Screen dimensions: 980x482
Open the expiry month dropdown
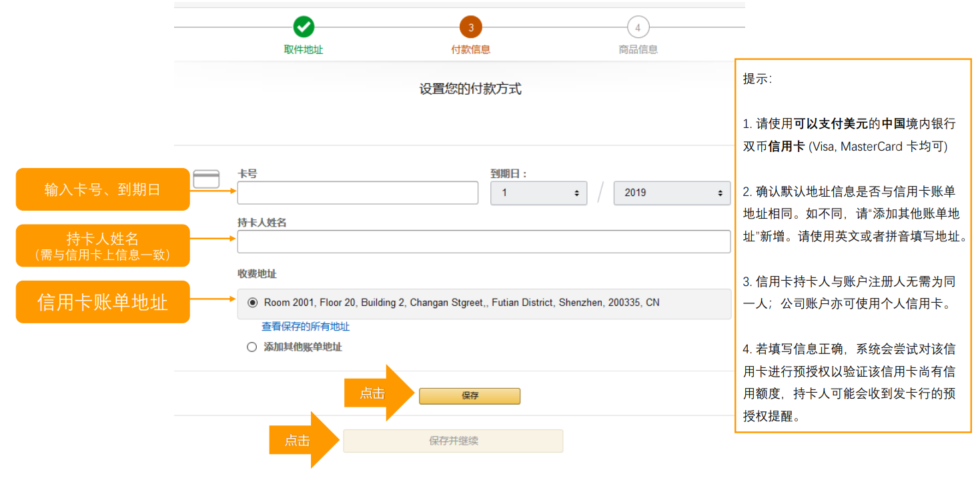coord(538,193)
